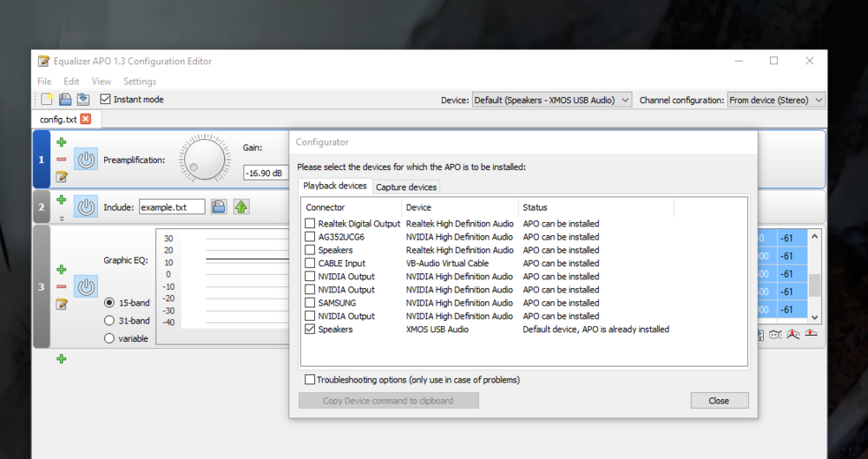Invert the Graphic EQ response
This screenshot has height=459, width=868.
pyautogui.click(x=775, y=334)
